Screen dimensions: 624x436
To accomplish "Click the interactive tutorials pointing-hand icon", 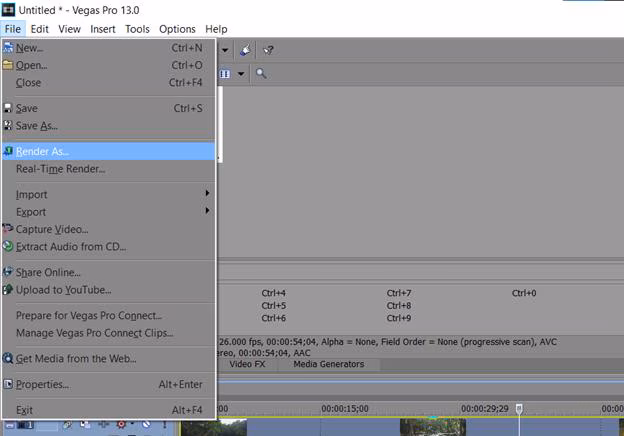I will tap(245, 50).
